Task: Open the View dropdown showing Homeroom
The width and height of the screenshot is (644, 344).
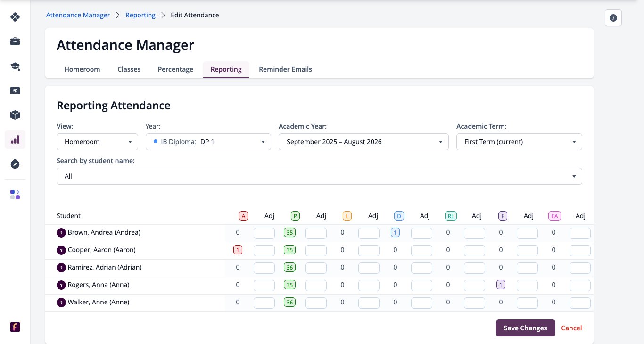Action: point(97,142)
